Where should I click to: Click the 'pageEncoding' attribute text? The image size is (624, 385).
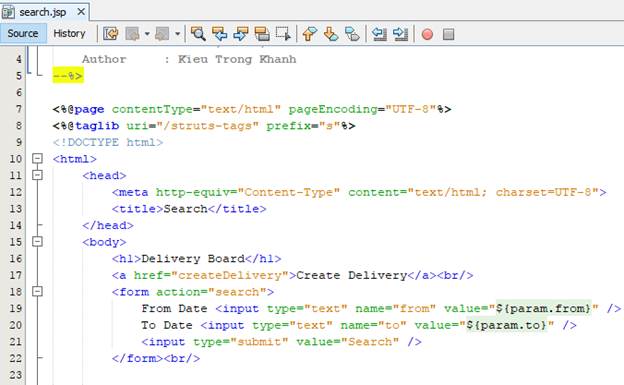pyautogui.click(x=333, y=109)
